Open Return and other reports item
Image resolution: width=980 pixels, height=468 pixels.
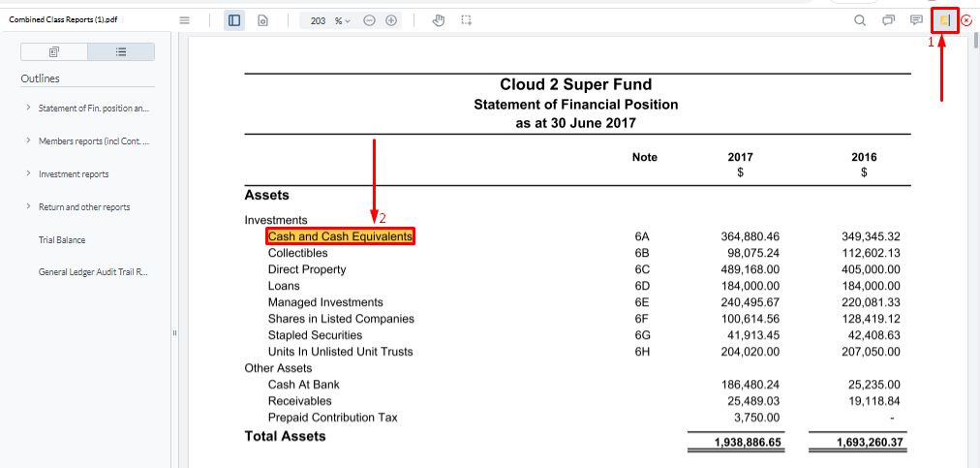tap(84, 207)
